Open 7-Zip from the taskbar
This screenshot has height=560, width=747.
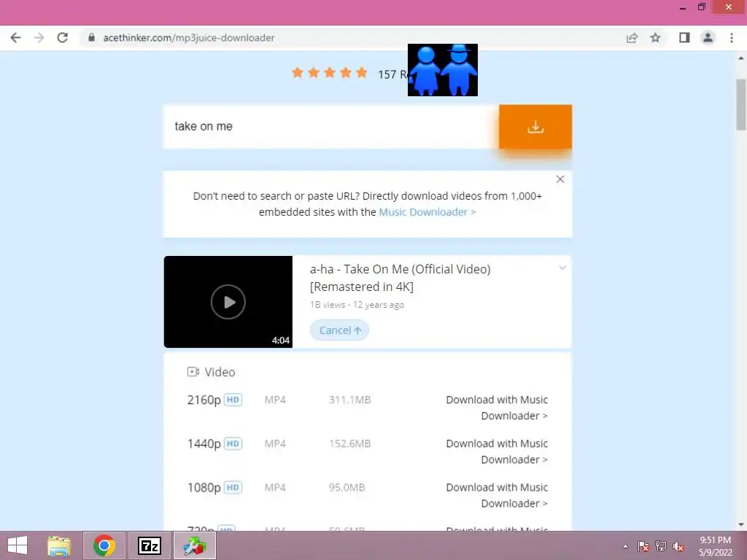point(150,545)
